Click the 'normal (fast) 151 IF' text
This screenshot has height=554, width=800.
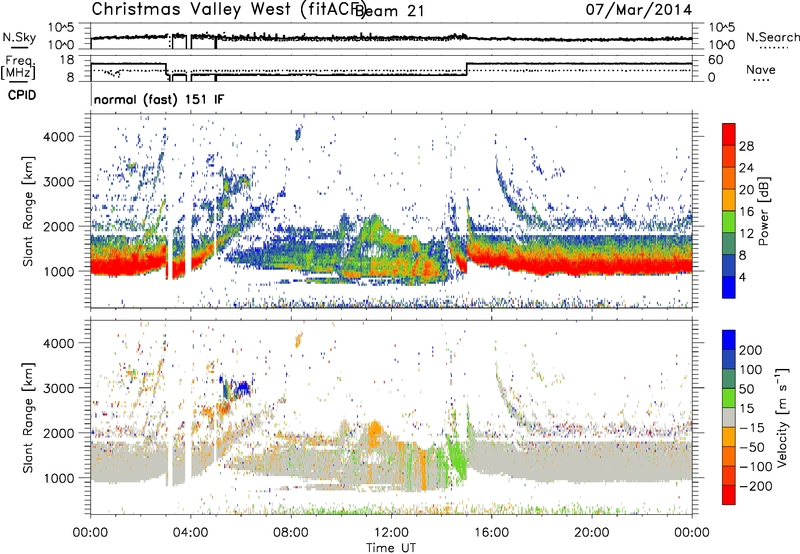pyautogui.click(x=159, y=99)
